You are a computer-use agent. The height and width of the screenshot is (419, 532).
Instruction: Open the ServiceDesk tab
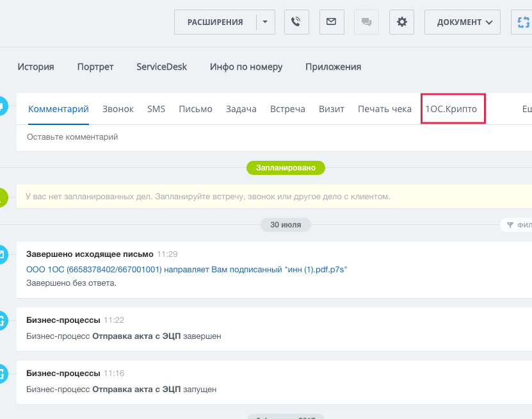pyautogui.click(x=161, y=67)
